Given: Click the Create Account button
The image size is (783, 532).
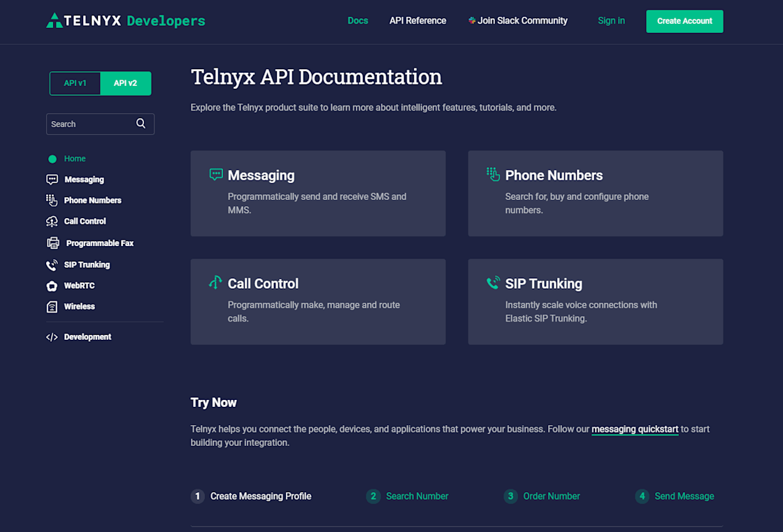Looking at the screenshot, I should (684, 21).
